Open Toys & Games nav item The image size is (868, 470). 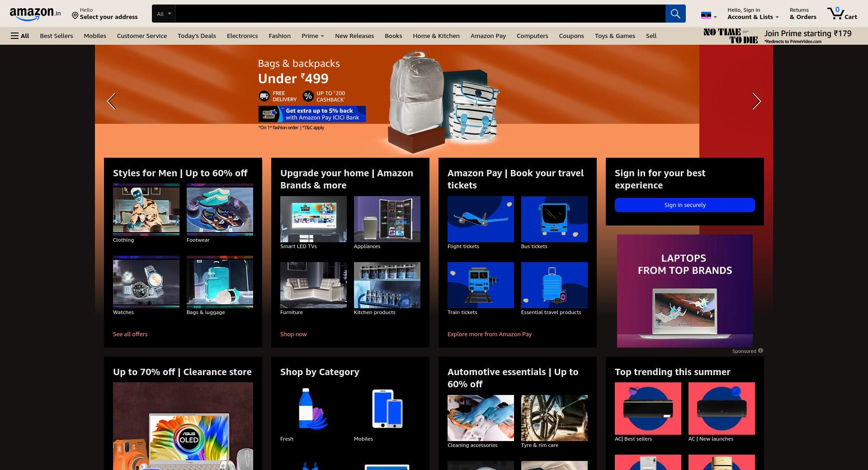(x=615, y=36)
